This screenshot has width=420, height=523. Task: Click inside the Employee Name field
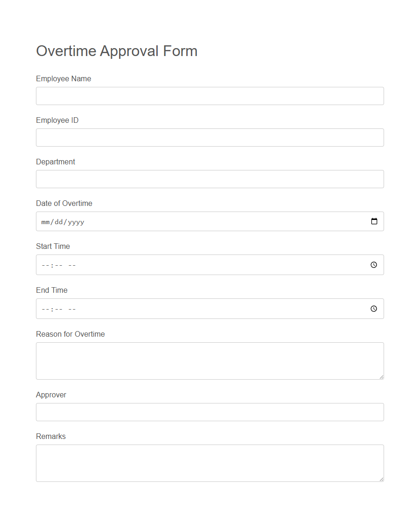pyautogui.click(x=210, y=96)
